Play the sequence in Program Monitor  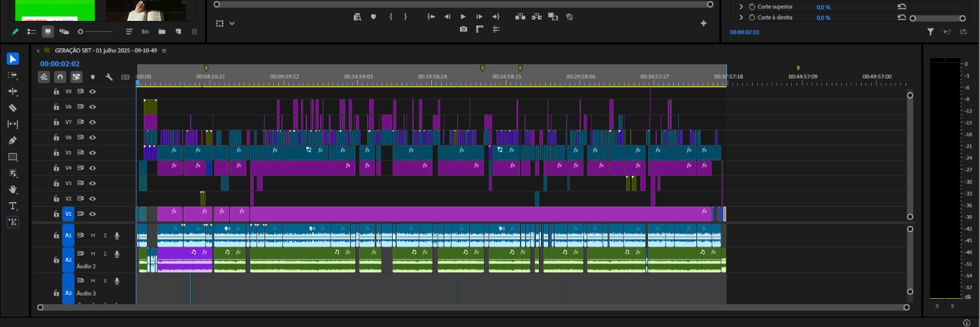tap(463, 16)
